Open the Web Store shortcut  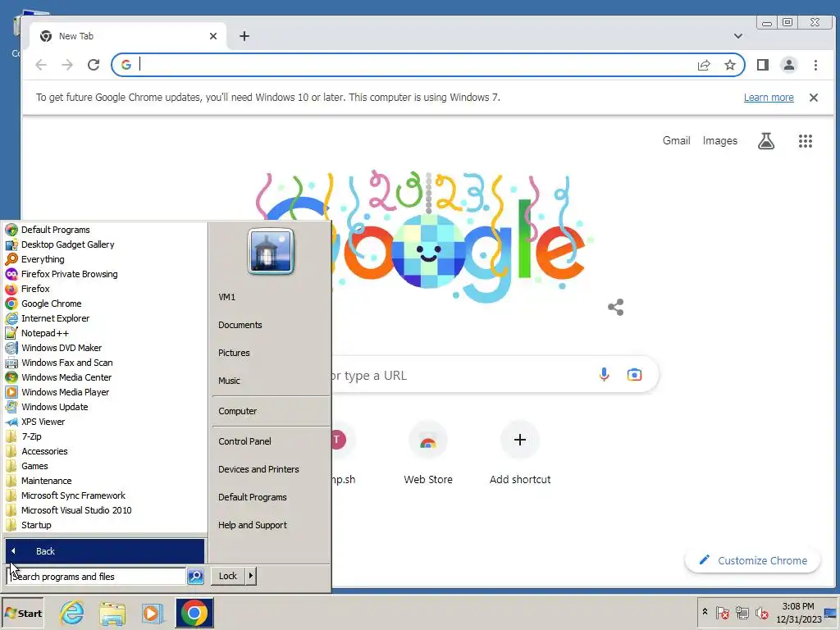[x=428, y=453]
